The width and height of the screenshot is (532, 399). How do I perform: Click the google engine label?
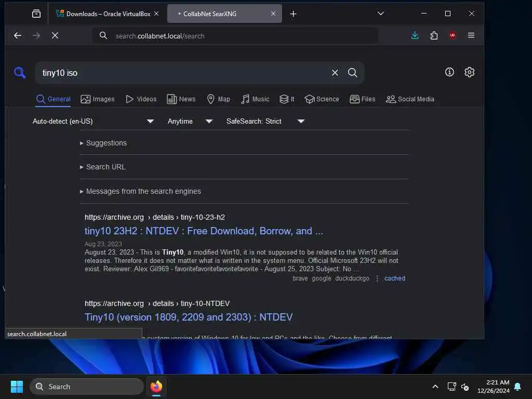(321, 278)
